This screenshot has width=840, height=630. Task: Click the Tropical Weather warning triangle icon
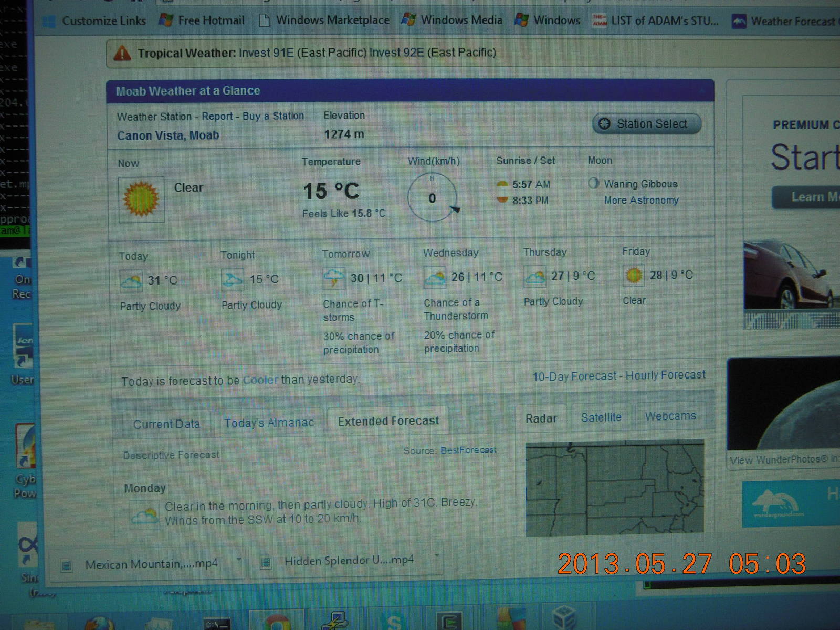(122, 53)
